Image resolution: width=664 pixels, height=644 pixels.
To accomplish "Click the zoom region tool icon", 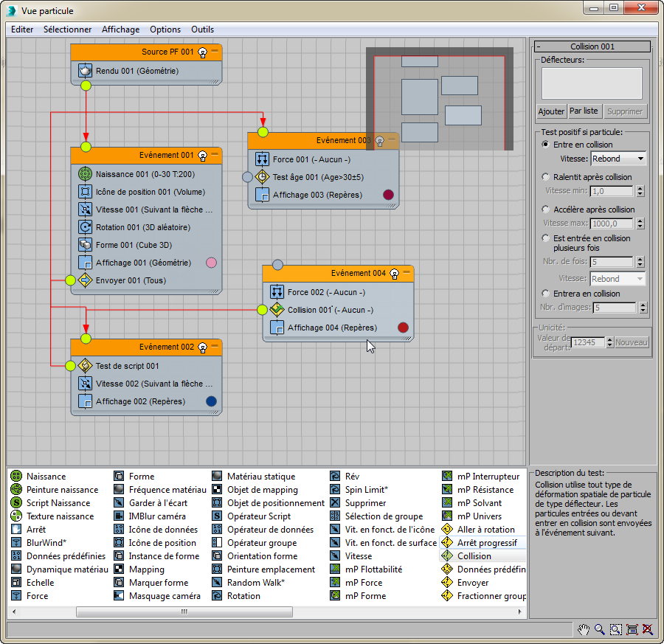I will tap(616, 629).
